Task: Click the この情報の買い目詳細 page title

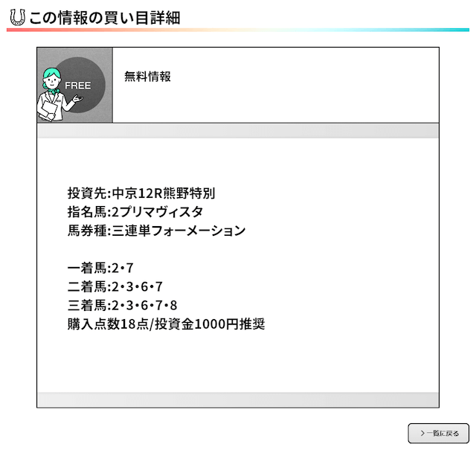Action: (104, 18)
